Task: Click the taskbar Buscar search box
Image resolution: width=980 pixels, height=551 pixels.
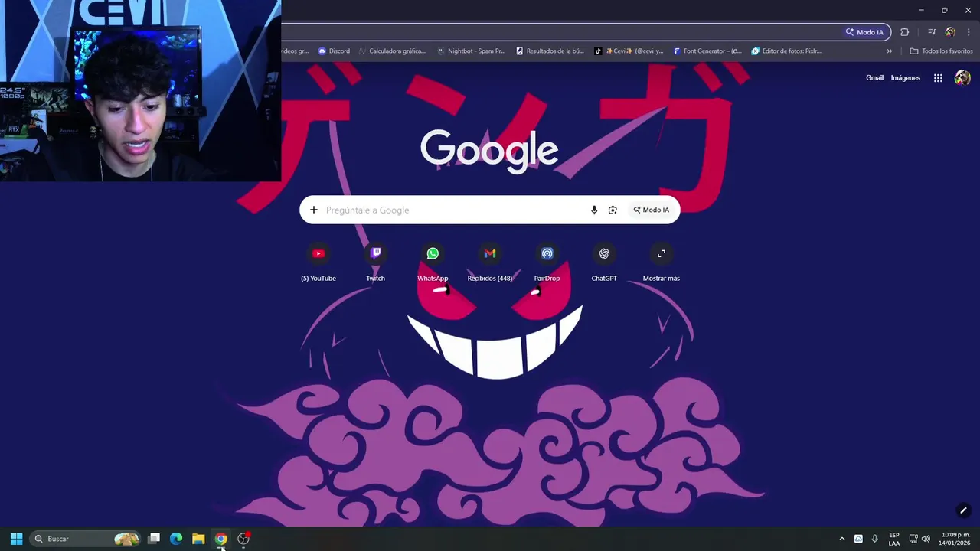Action: click(87, 539)
